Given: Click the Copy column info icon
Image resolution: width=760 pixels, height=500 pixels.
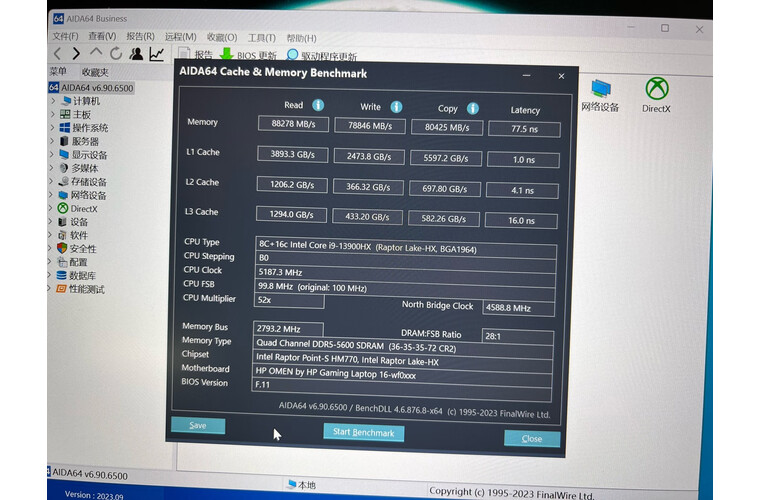Looking at the screenshot, I should (472, 109).
